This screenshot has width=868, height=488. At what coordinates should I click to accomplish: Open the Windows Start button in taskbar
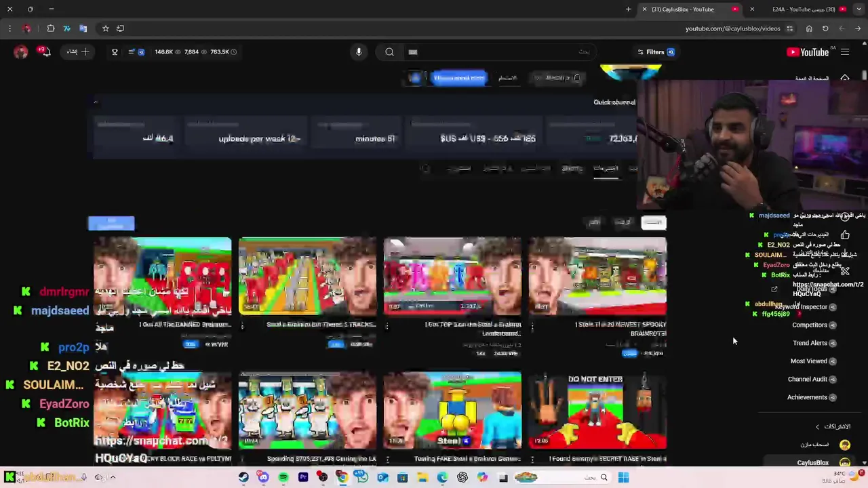(623, 477)
